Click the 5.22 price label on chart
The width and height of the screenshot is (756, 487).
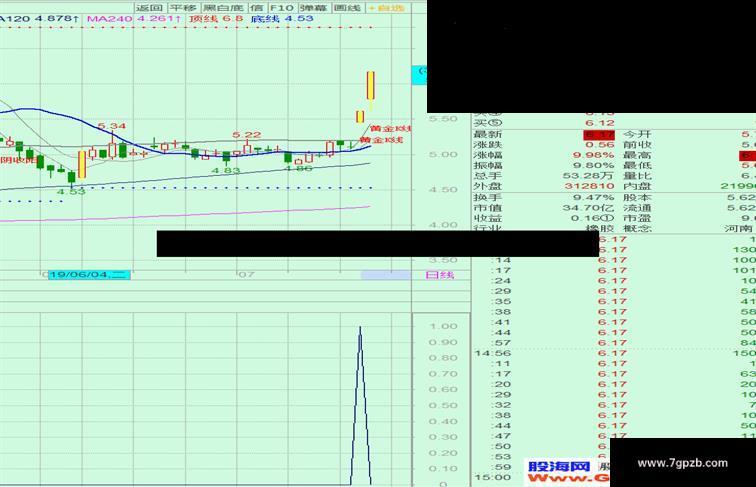(247, 135)
